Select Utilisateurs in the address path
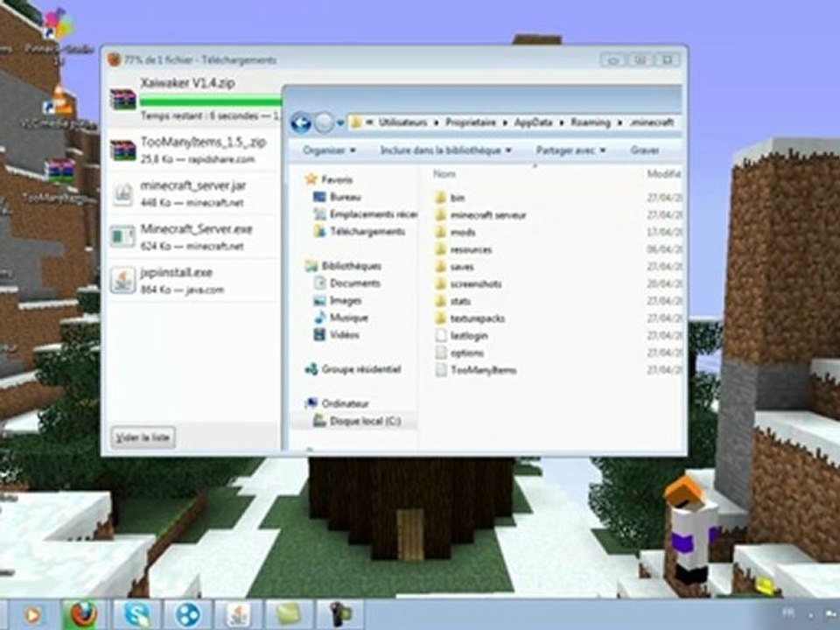The height and width of the screenshot is (630, 840). coord(402,122)
